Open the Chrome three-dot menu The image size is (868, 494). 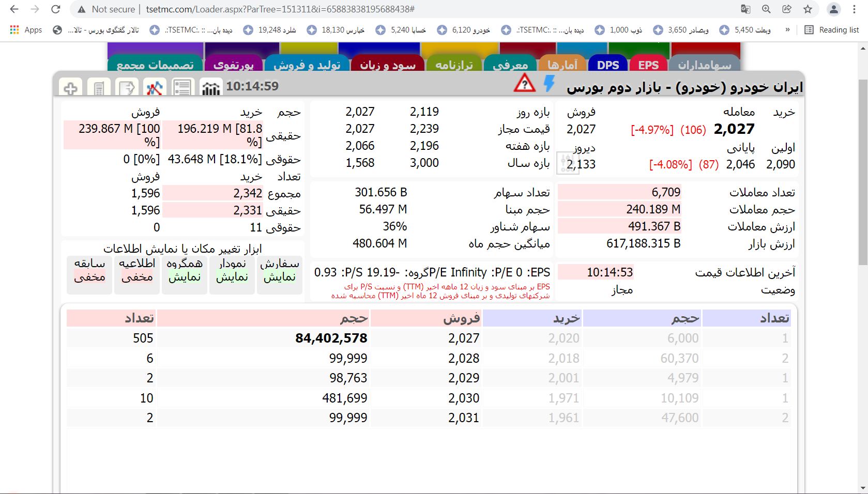[x=854, y=9]
